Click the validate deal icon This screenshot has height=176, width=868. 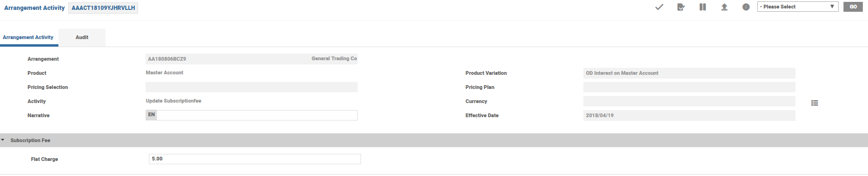click(x=681, y=7)
